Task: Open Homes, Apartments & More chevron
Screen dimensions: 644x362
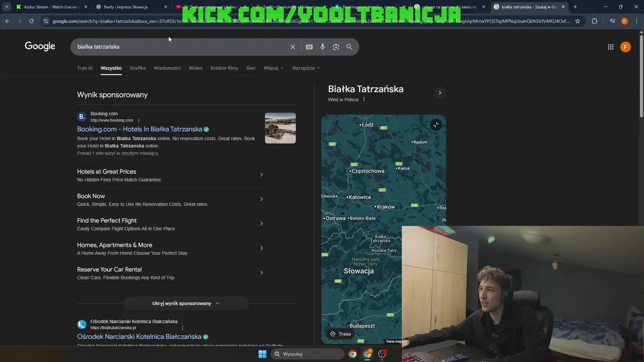Action: coord(261,248)
